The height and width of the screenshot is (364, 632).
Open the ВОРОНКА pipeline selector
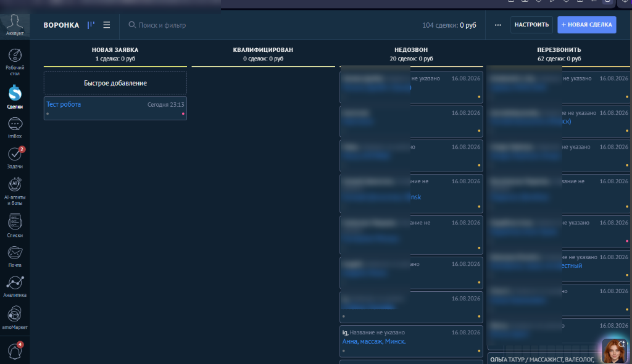pyautogui.click(x=61, y=25)
